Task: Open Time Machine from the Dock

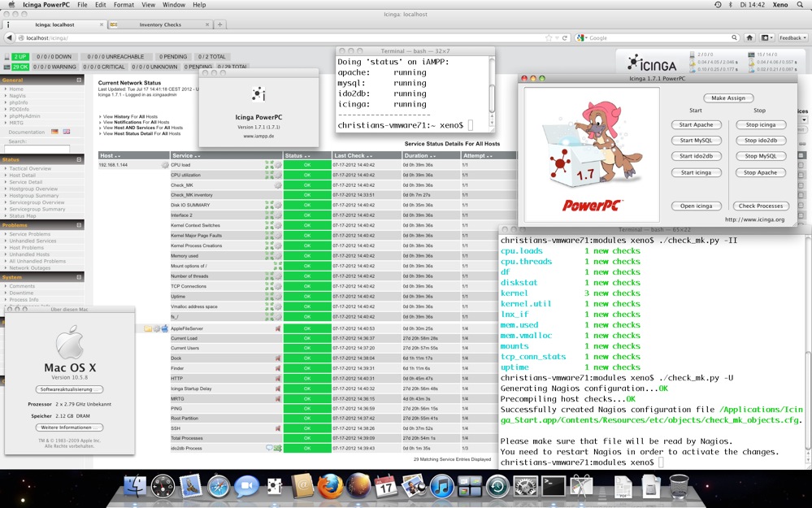Action: pyautogui.click(x=497, y=487)
